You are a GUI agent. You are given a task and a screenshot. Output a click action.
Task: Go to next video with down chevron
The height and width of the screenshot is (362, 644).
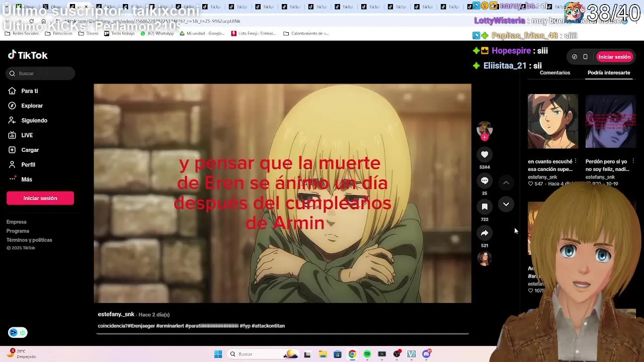point(506,204)
